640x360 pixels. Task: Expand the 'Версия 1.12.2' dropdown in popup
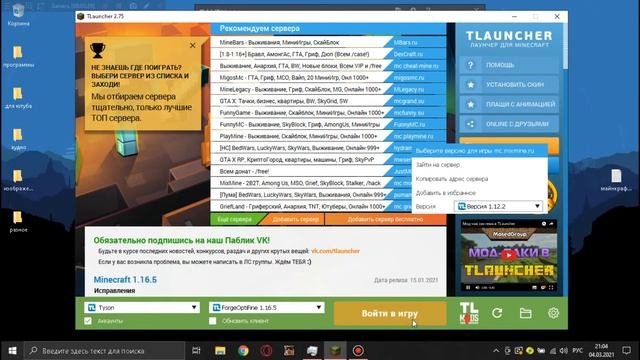click(x=498, y=207)
